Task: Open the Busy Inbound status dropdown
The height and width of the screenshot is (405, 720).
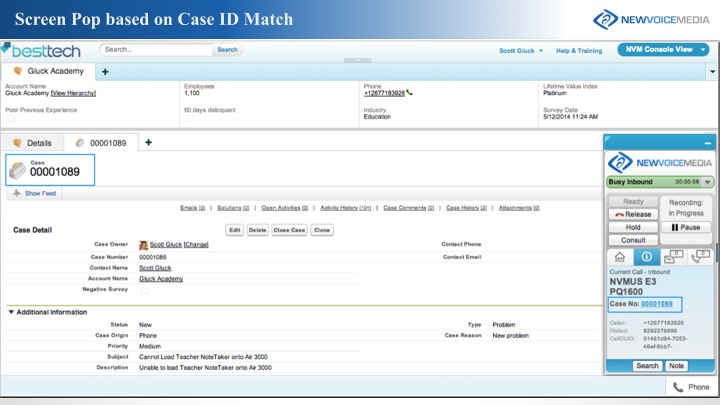Action: [x=708, y=182]
